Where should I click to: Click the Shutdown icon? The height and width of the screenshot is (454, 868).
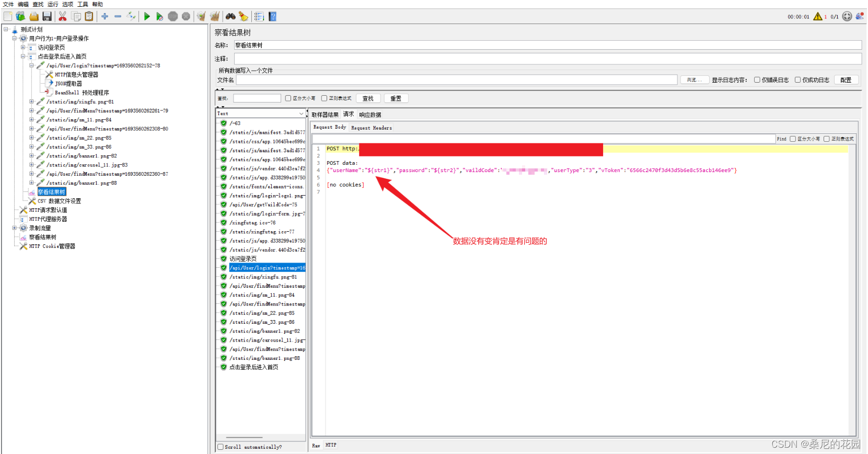tap(186, 17)
